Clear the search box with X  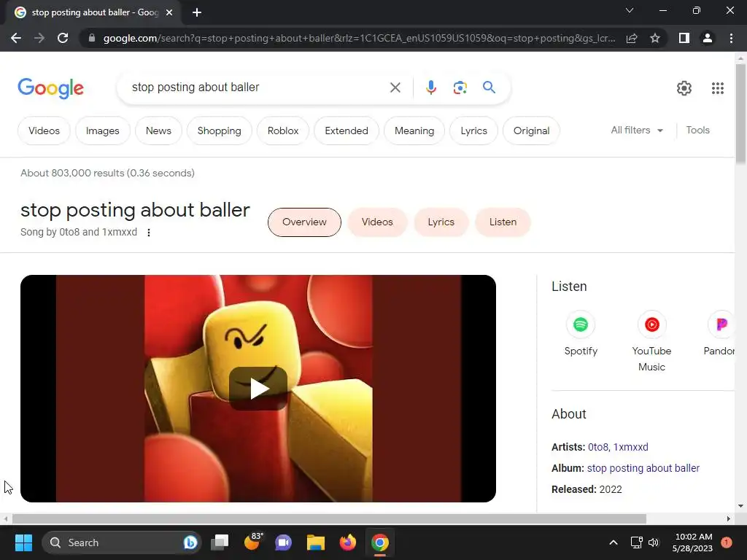(x=395, y=87)
